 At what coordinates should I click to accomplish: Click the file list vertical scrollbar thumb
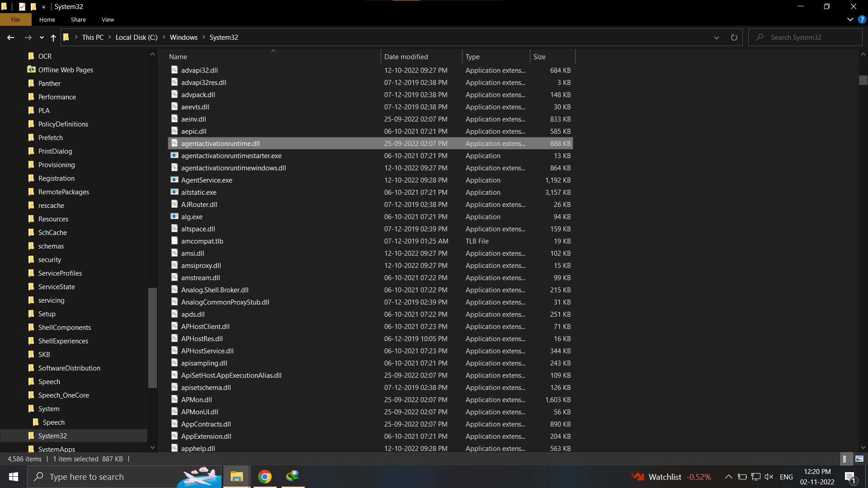[863, 80]
